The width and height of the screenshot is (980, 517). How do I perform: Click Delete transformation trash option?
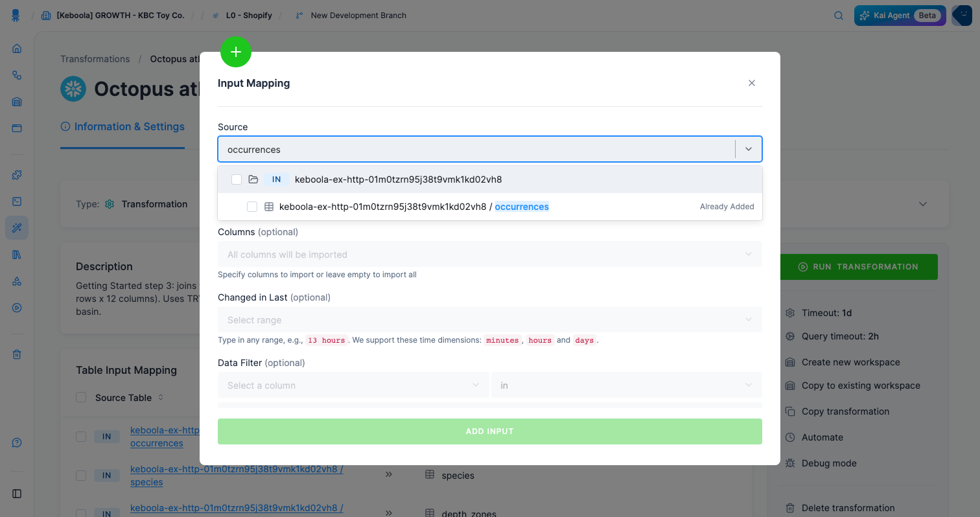(x=848, y=508)
